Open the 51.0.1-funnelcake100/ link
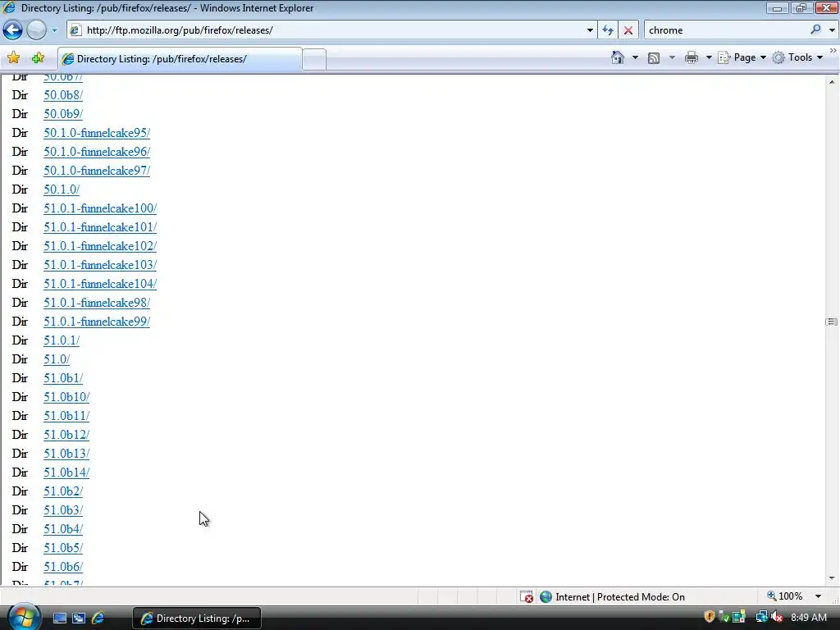Screen dimensions: 840x630 click(100, 208)
